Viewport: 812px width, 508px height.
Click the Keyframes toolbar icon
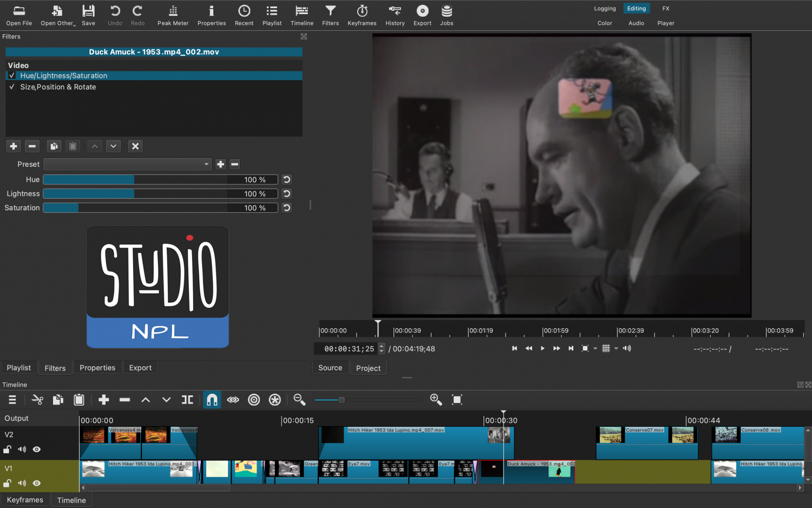tap(362, 15)
